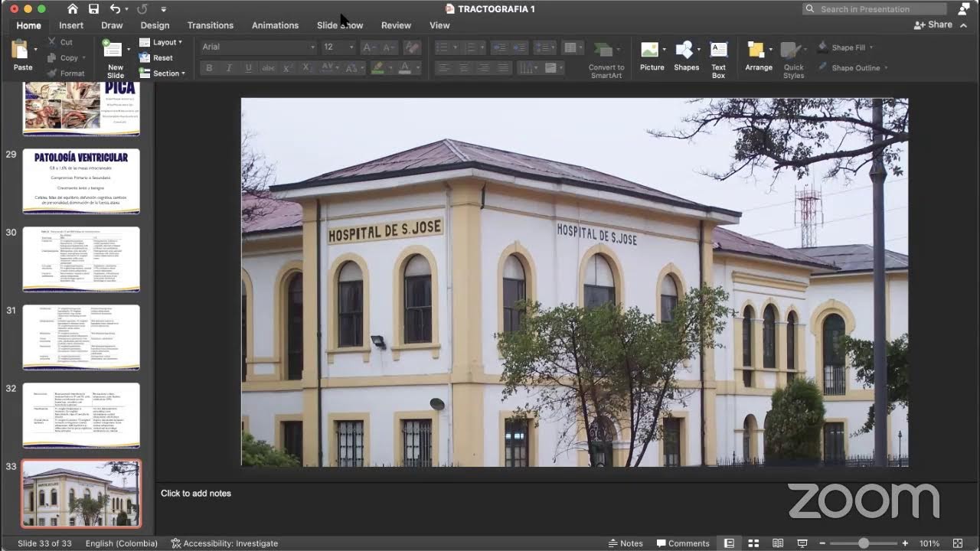Copy the selection
The image size is (980, 551).
click(x=63, y=57)
